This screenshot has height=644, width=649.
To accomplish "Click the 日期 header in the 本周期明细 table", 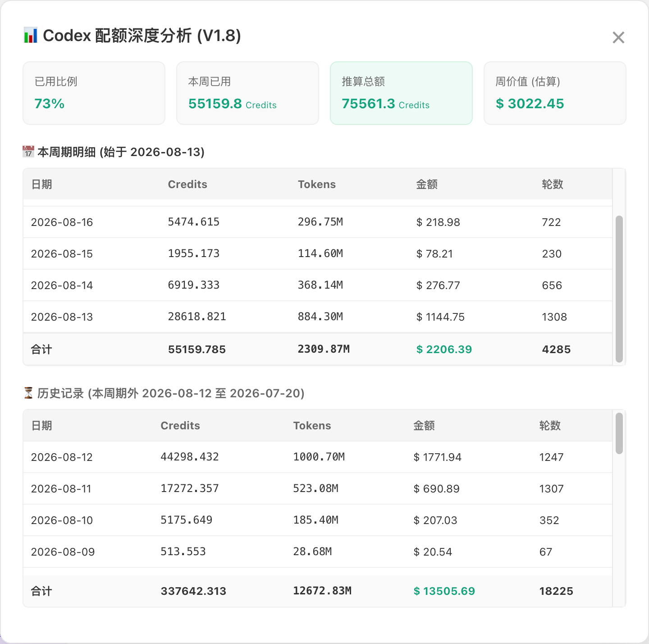I will point(41,184).
